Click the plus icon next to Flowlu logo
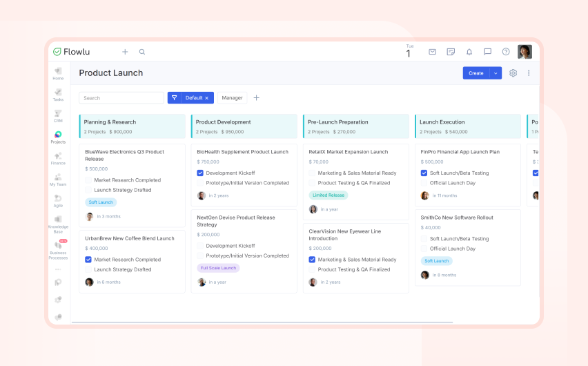588x366 pixels. [125, 52]
